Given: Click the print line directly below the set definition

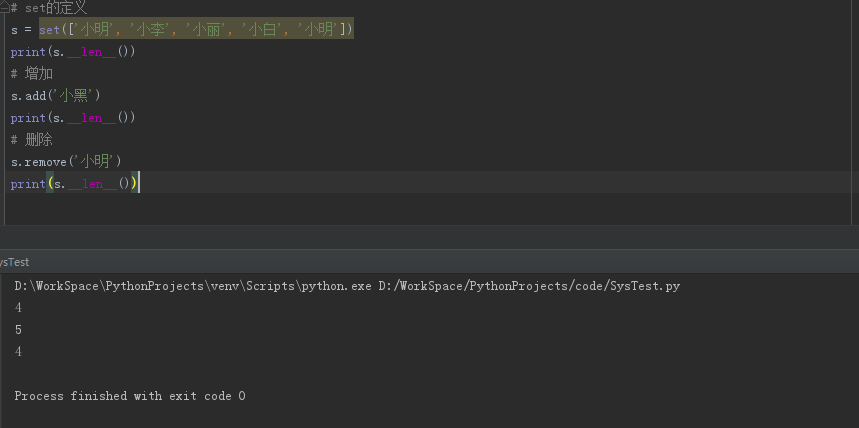Looking at the screenshot, I should click(73, 52).
